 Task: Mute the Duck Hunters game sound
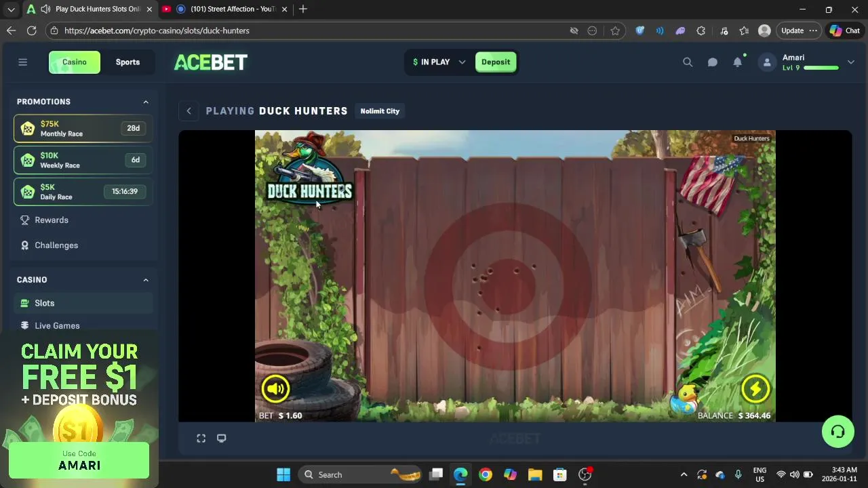275,388
